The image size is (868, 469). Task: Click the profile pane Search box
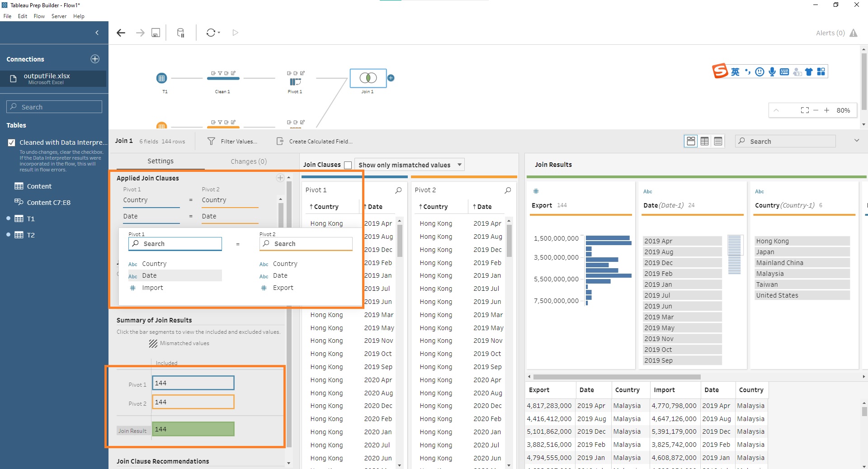(x=786, y=141)
